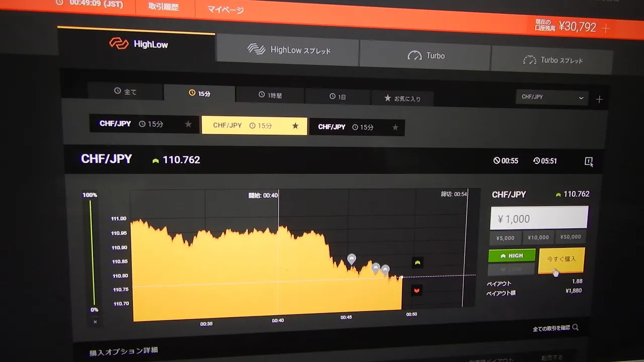Click the 今すぐ購入 buy now button
644x362 pixels.
(x=561, y=260)
